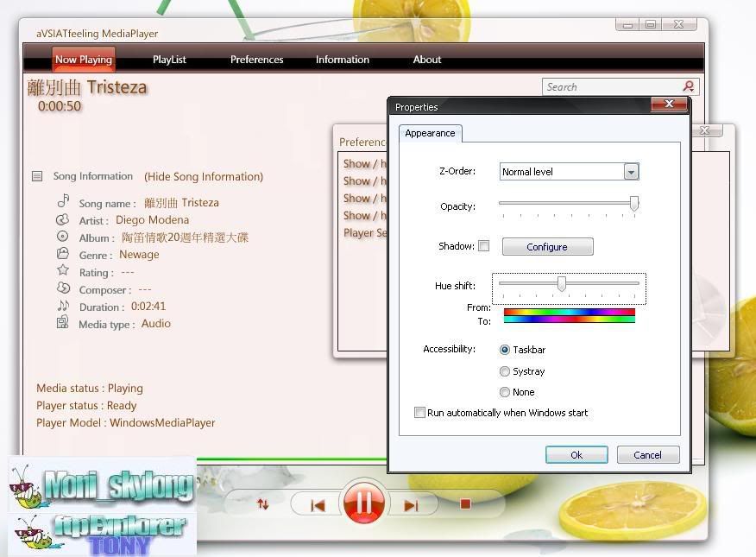Click the Cancel button in Properties
Viewport: 756px width, 557px height.
point(647,455)
